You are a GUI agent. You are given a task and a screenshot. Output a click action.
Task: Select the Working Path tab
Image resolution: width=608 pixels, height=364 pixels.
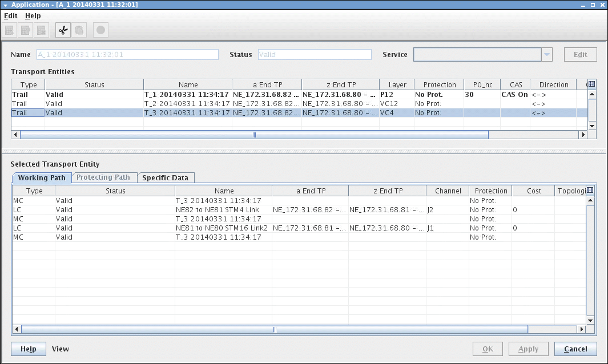42,177
